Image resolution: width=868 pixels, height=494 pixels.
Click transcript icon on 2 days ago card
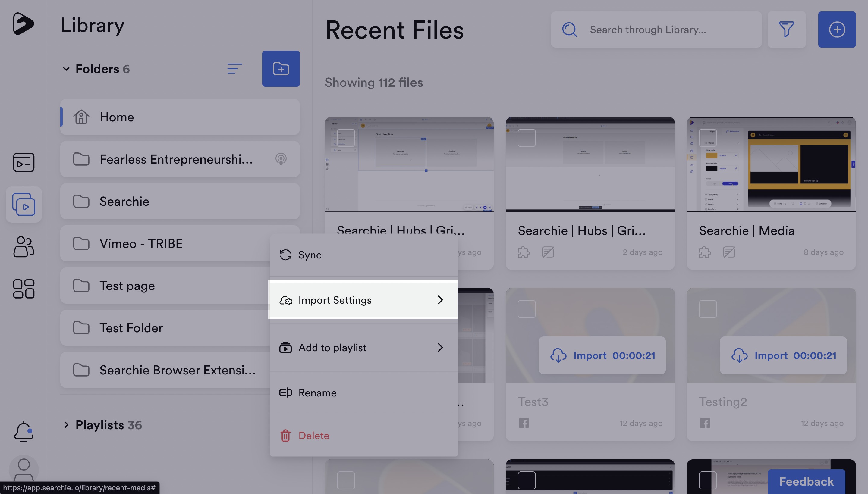point(548,252)
